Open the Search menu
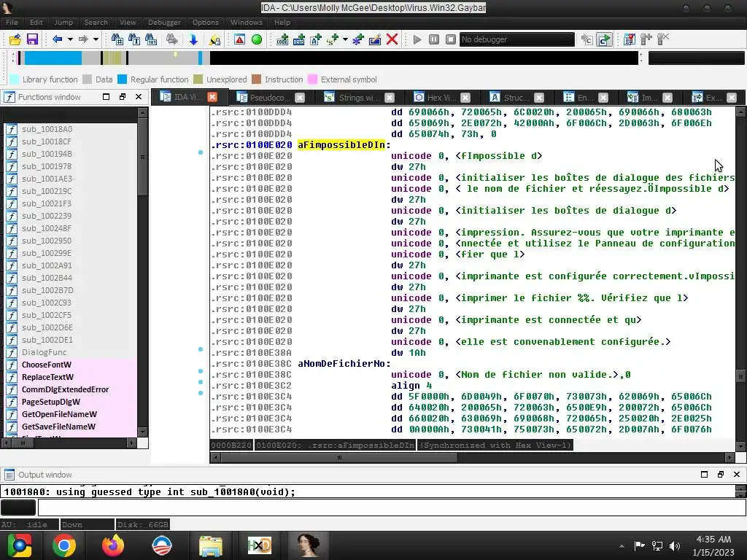 coord(96,23)
